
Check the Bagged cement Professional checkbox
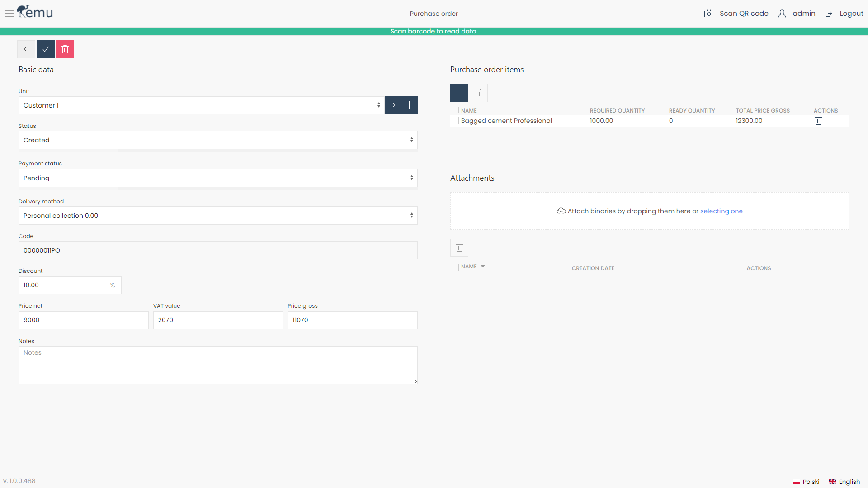coord(455,121)
